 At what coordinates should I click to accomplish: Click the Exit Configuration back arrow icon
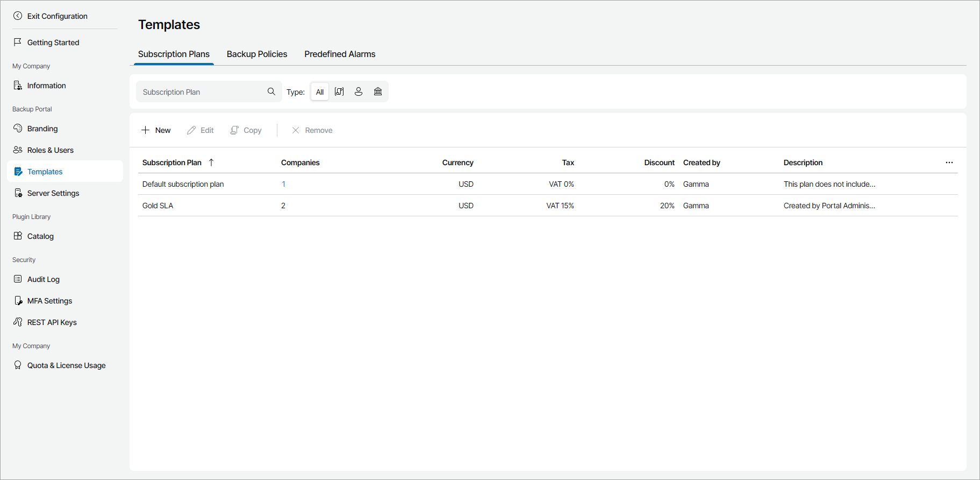18,16
